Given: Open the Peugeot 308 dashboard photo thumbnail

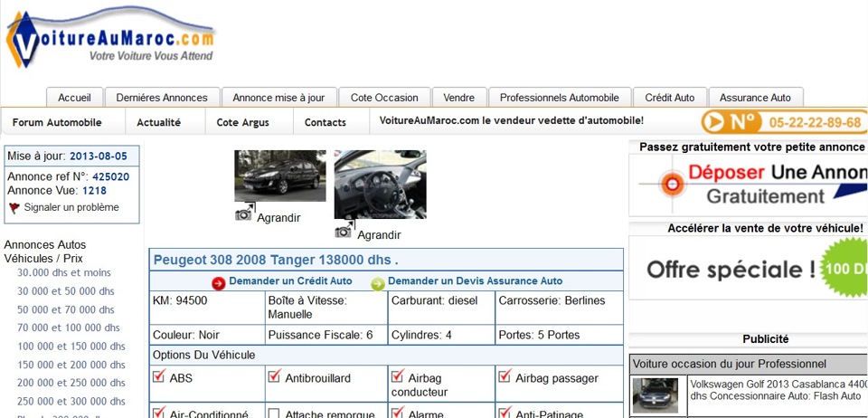Looking at the screenshot, I should 381,185.
